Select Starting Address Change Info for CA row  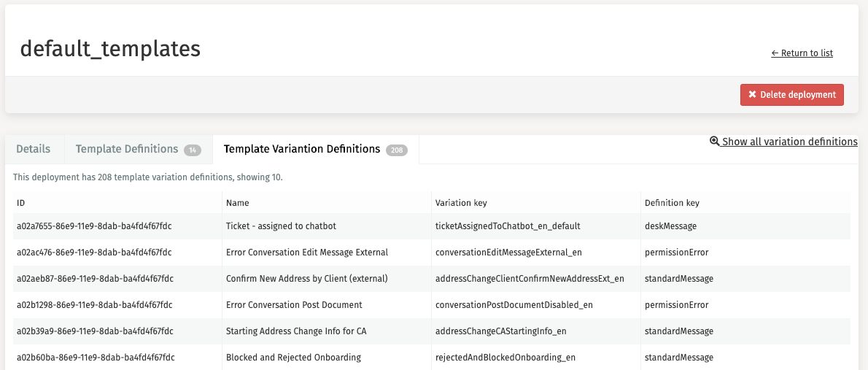pyautogui.click(x=296, y=331)
